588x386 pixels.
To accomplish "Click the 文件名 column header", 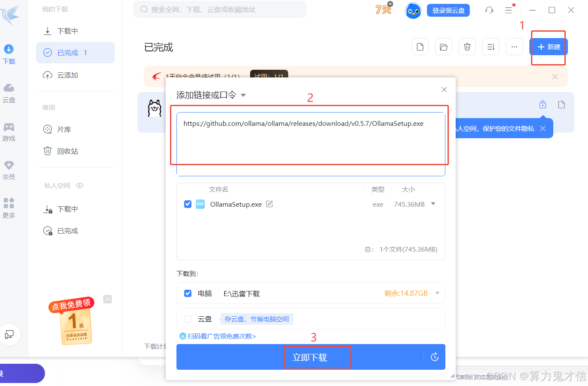I will (218, 189).
